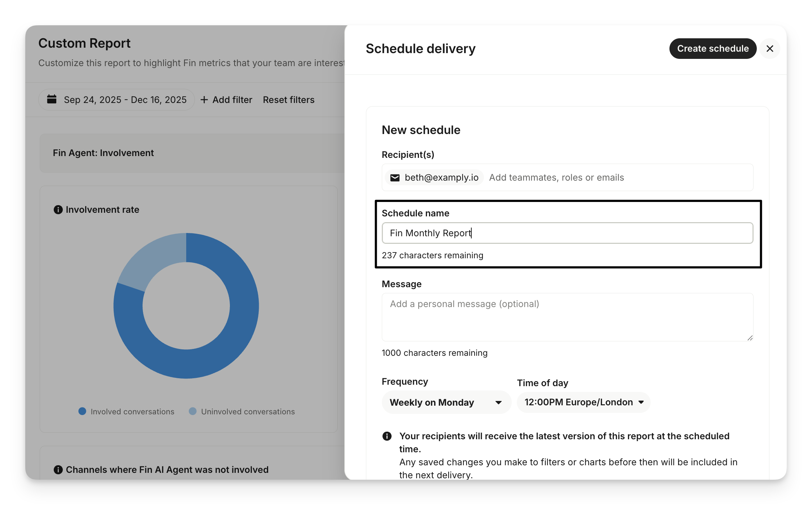Viewport: 812px width, 505px height.
Task: Toggle Involved conversations legend swatch
Action: 82,411
